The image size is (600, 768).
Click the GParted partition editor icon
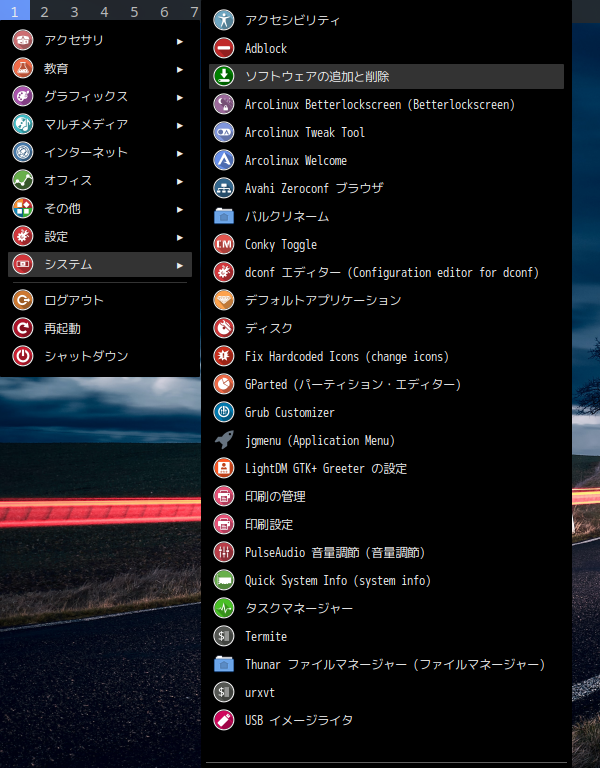coord(224,384)
